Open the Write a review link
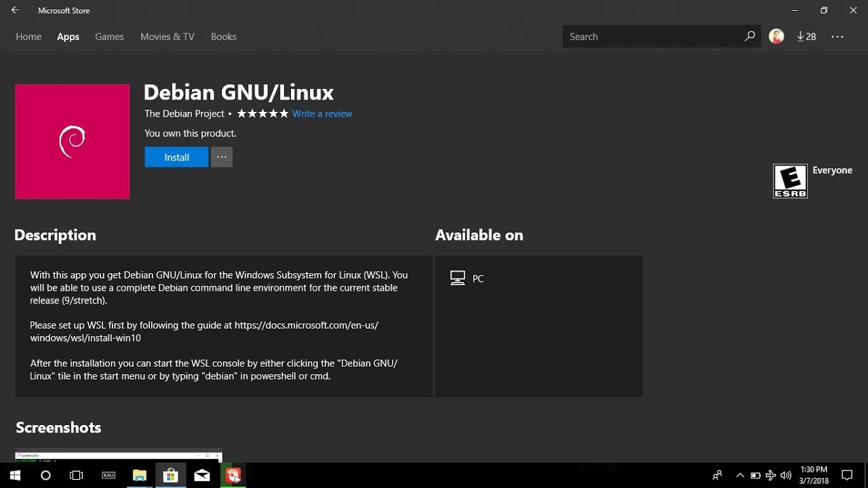 click(322, 114)
